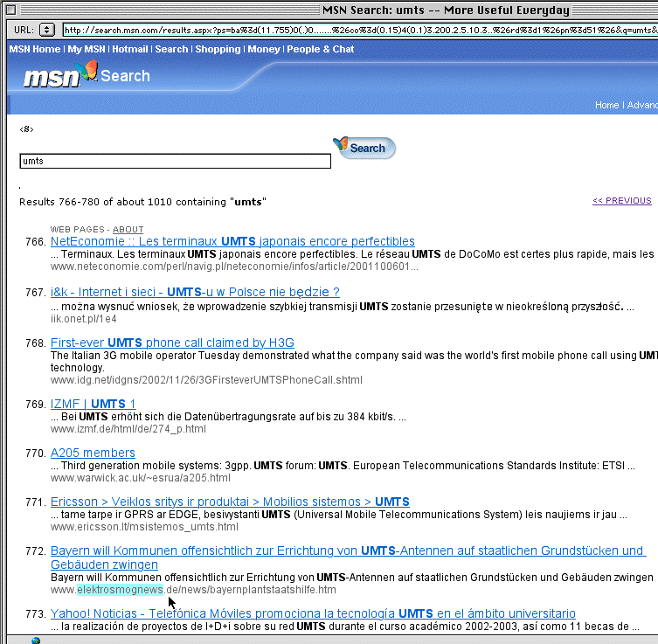
Task: Open People & Chat navigation link
Action: click(x=321, y=49)
